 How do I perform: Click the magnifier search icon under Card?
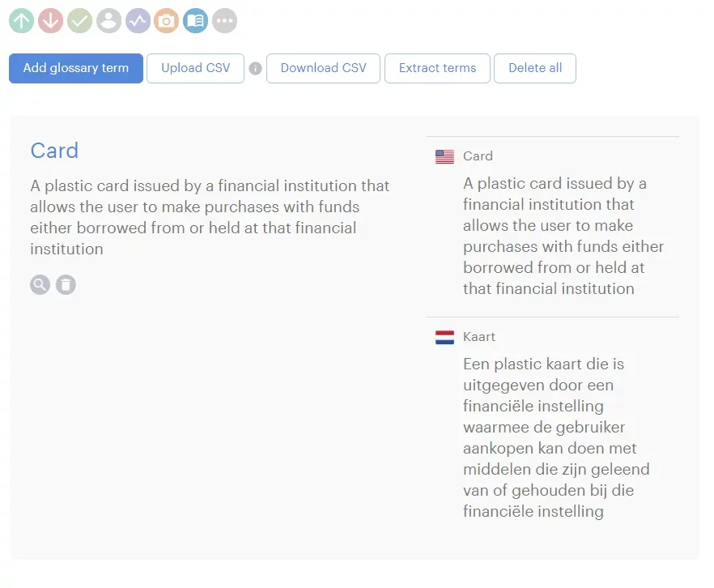(40, 284)
